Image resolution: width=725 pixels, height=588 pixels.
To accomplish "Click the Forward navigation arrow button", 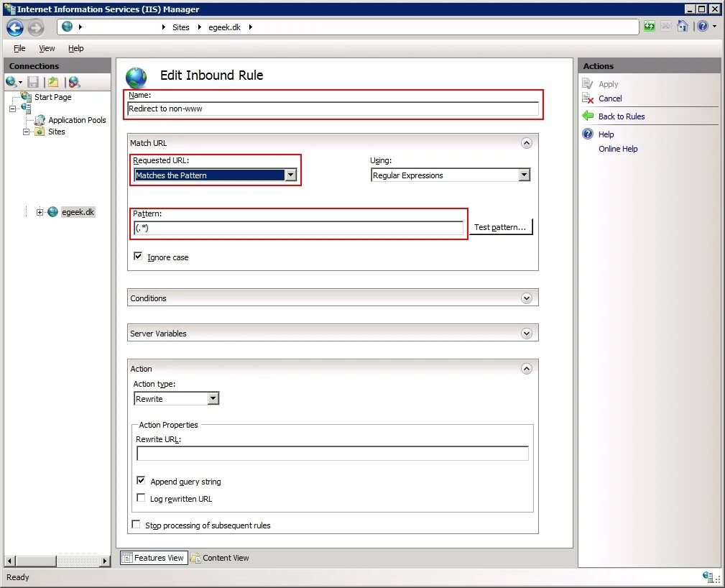I will [36, 28].
